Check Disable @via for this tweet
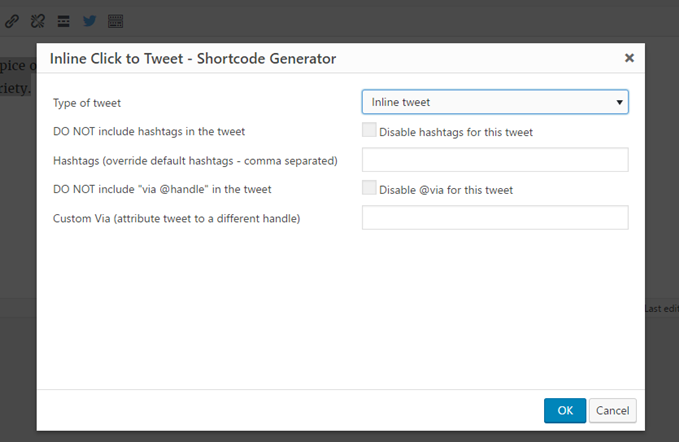Viewport: 679px width, 442px height. click(369, 187)
